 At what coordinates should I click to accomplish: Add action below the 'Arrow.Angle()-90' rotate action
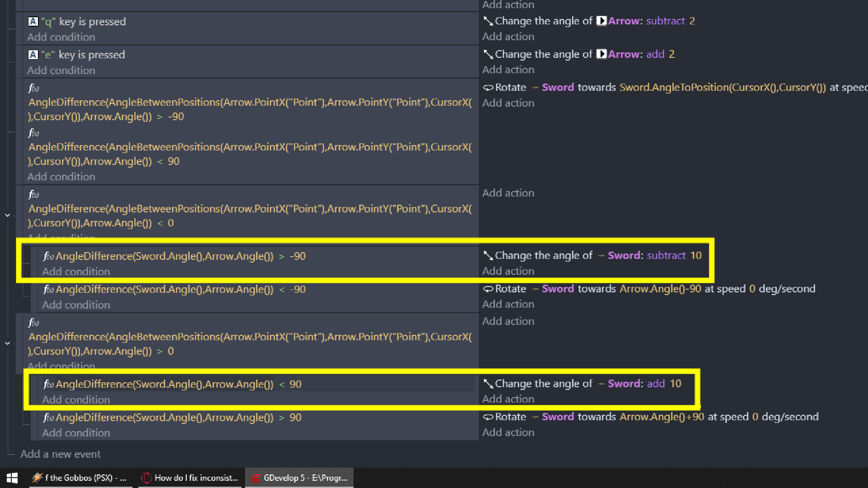point(508,304)
